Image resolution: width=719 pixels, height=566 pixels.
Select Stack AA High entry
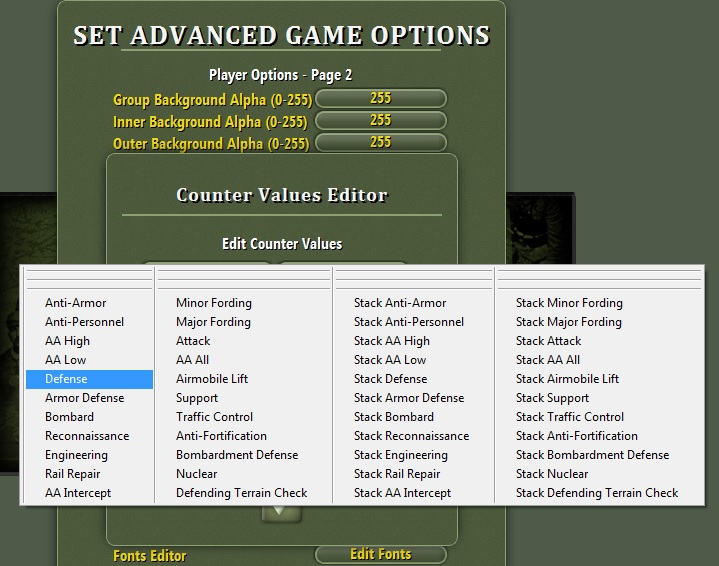(414, 341)
